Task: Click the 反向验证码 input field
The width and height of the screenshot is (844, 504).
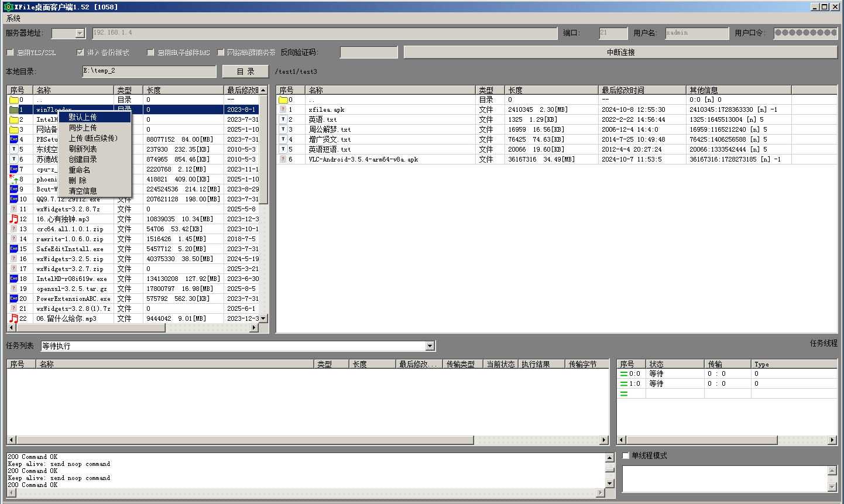Action: (369, 53)
